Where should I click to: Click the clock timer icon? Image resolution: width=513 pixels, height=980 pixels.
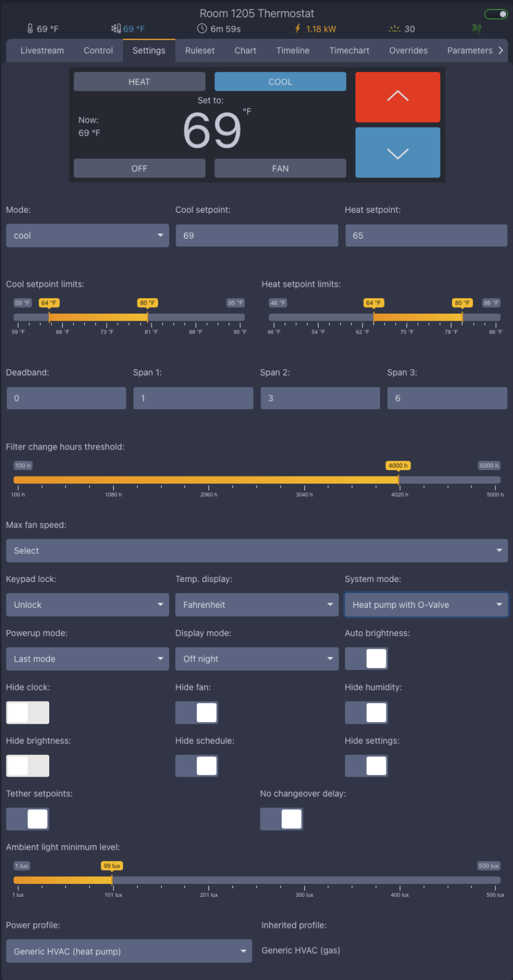coord(202,29)
